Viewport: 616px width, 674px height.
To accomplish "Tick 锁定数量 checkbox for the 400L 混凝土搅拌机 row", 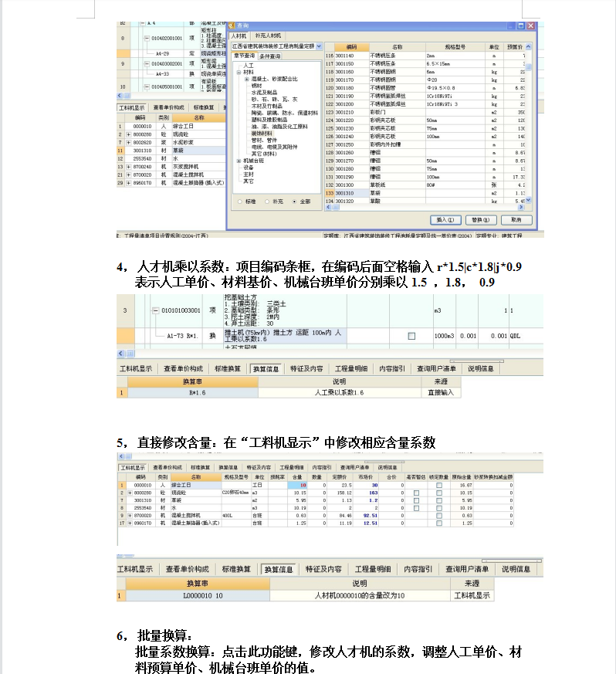I will click(439, 516).
